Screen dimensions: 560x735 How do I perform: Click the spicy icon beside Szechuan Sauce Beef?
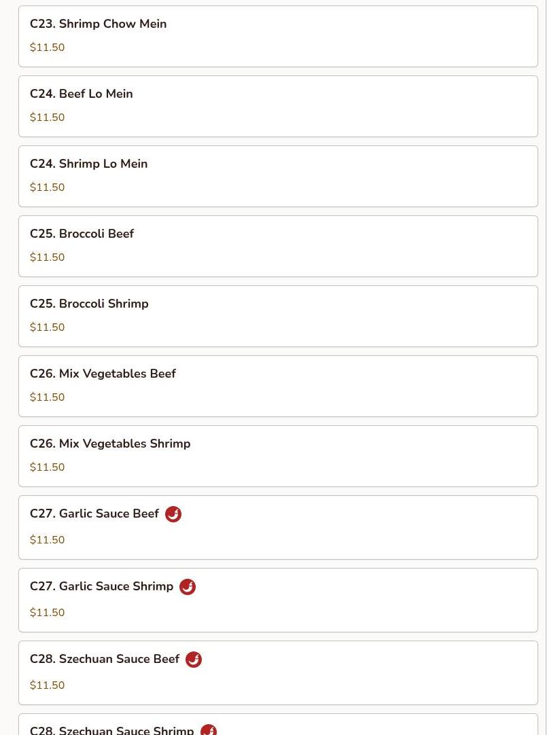click(x=194, y=660)
